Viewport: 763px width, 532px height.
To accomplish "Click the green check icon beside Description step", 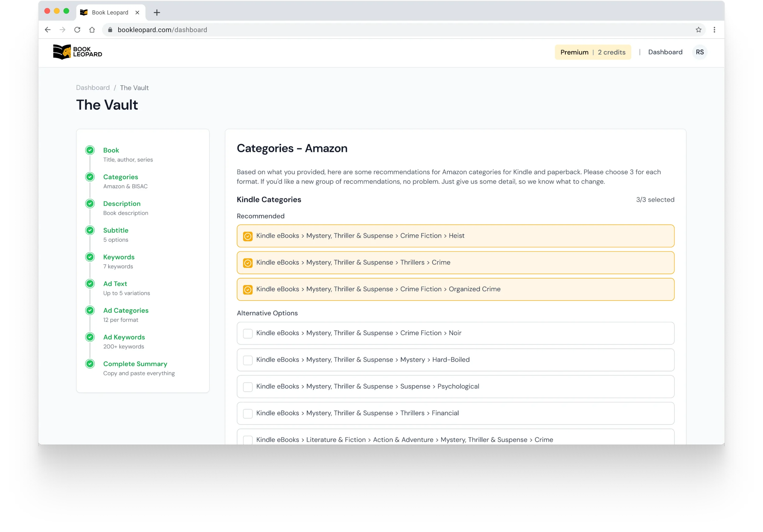I will point(90,204).
